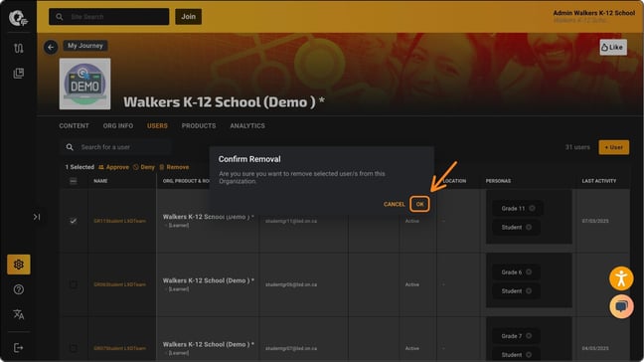Click CANCEL in the Confirm Removal dialog

click(394, 204)
